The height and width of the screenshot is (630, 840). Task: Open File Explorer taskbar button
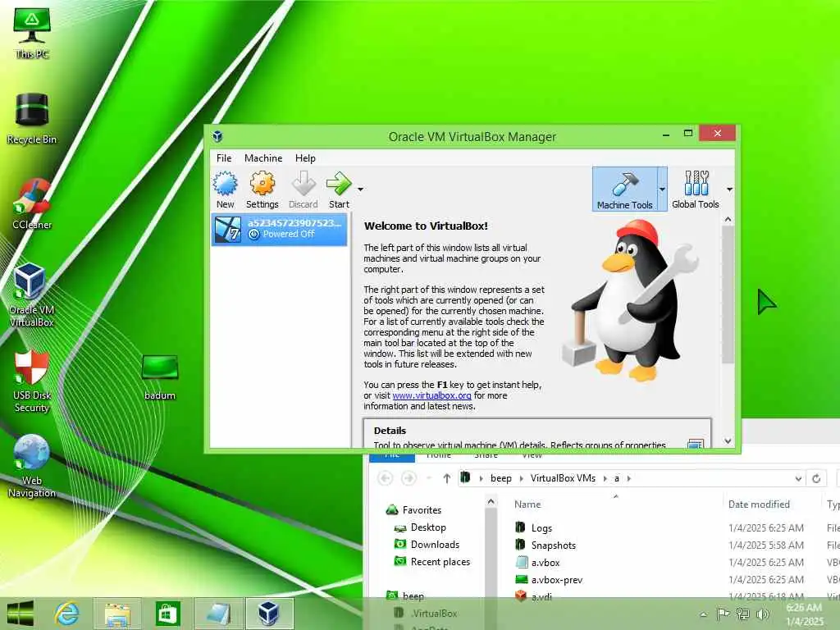coord(117,614)
